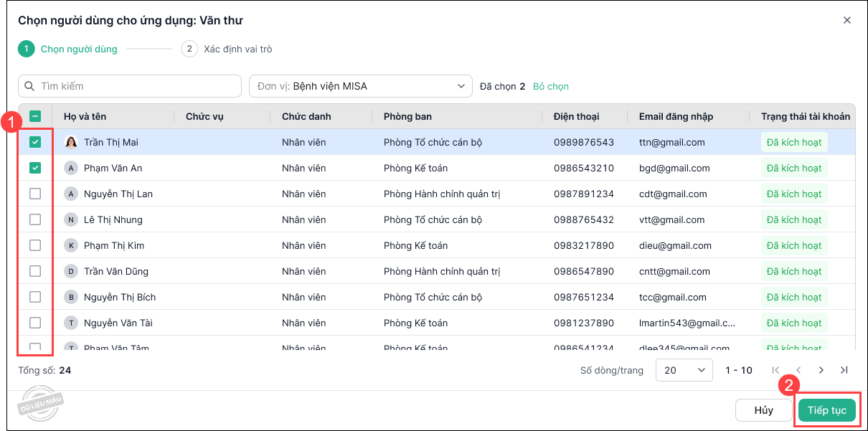Uncheck the Trần Thị Mai checkbox

click(35, 142)
